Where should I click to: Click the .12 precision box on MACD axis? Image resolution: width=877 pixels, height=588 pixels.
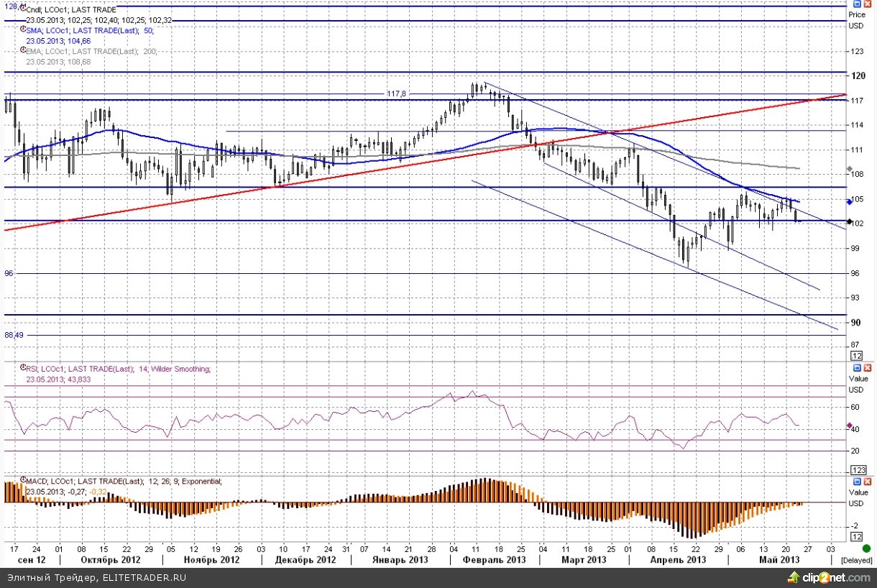point(856,537)
